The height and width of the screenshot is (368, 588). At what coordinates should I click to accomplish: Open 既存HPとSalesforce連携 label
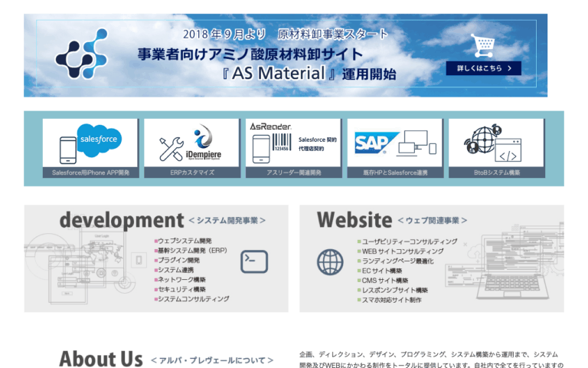click(395, 172)
